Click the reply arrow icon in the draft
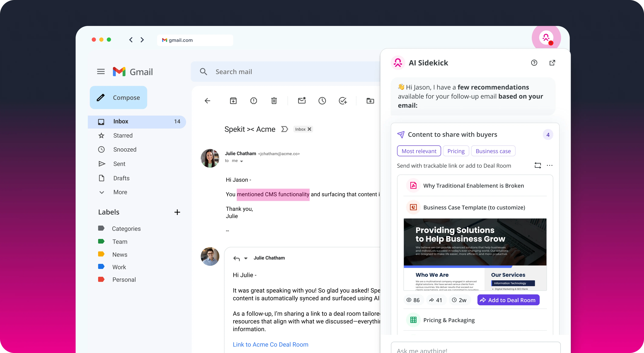The height and width of the screenshot is (353, 644). pos(236,258)
